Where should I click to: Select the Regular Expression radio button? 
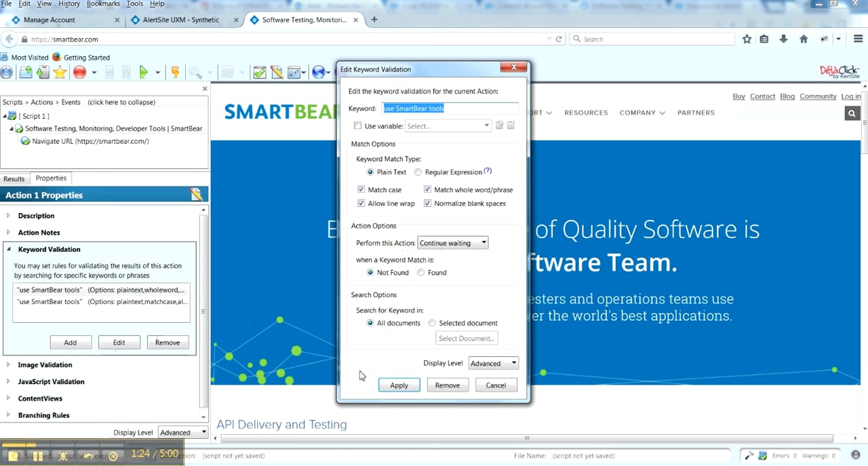pos(418,172)
